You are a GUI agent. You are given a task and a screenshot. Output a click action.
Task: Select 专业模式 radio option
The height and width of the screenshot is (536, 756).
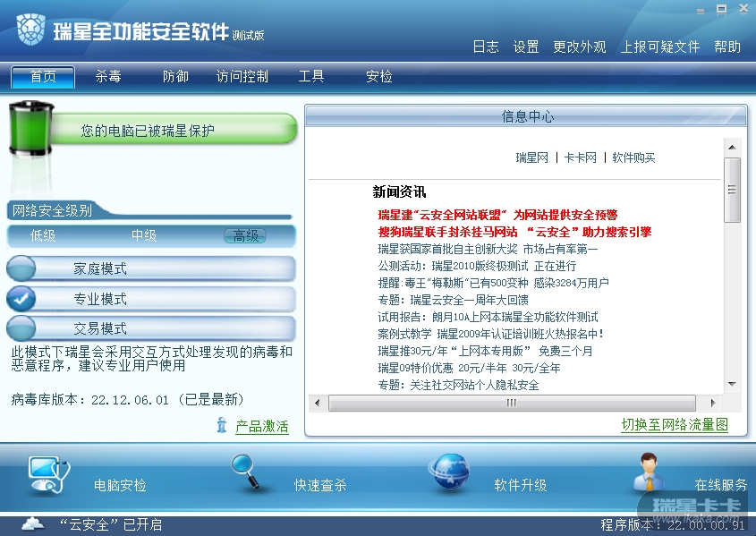(x=21, y=299)
